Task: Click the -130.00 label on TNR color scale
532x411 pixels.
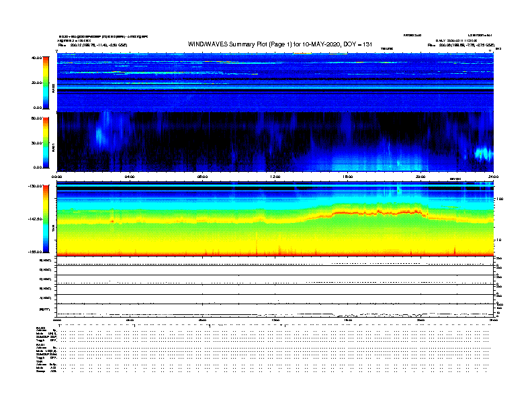Action: (36, 186)
